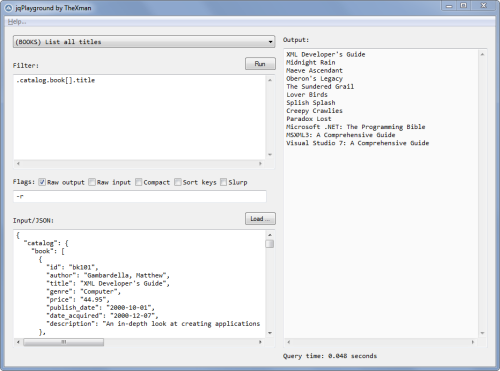Click inside the Filter text area
Viewport: 500px width, 371px height.
(x=140, y=117)
